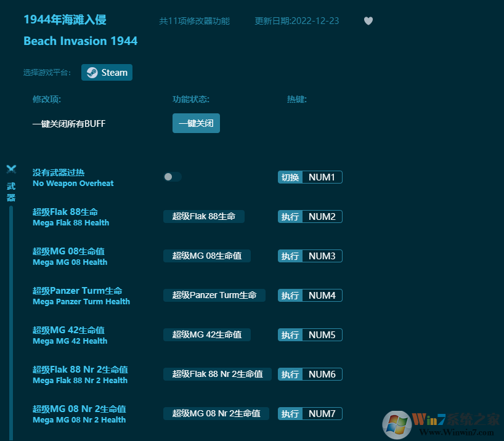Click the heart favorite icon
The width and height of the screenshot is (504, 441).
click(368, 21)
